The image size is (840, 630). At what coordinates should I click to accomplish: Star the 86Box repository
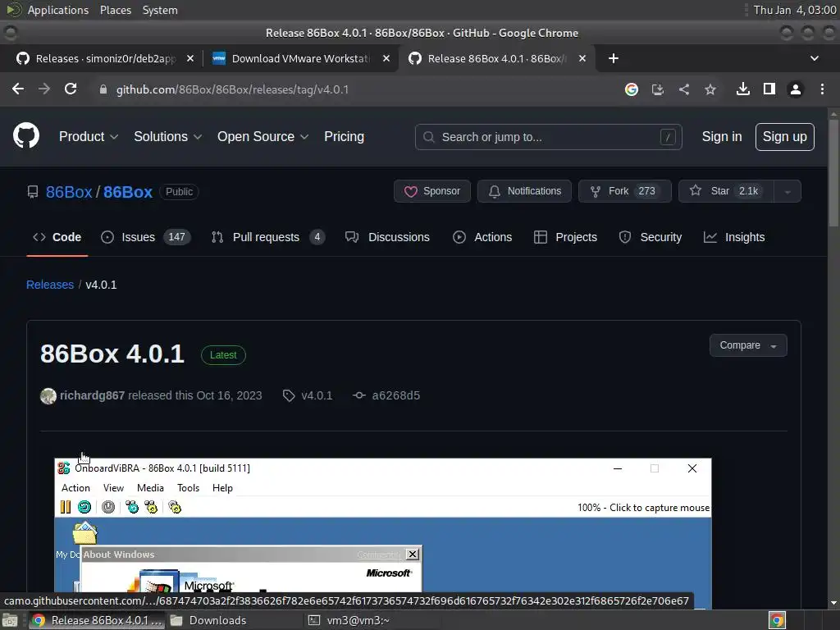(x=727, y=191)
